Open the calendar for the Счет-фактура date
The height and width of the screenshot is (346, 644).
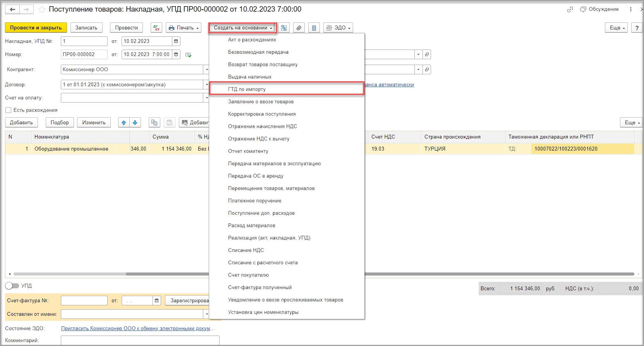[x=156, y=300]
